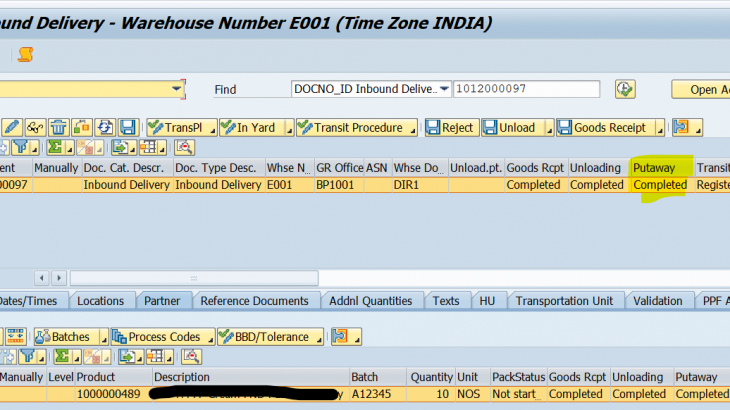
Task: Click the Putaway column header in header grid
Action: 662,168
